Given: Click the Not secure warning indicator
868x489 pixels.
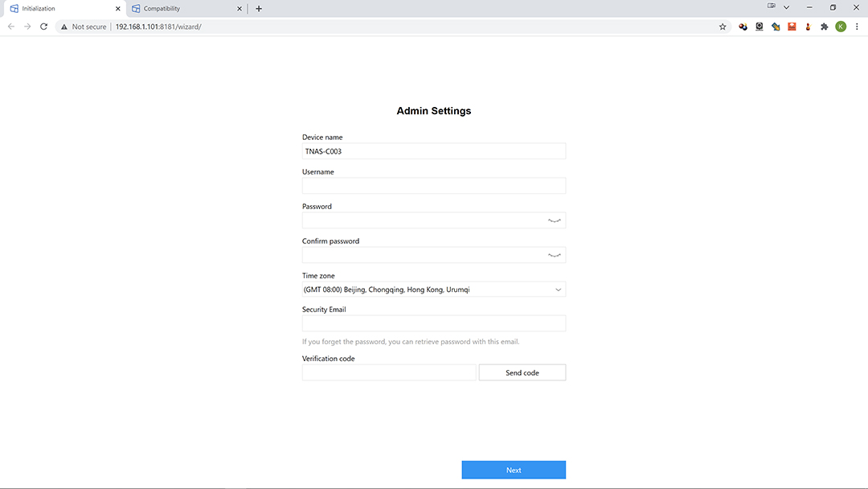Looking at the screenshot, I should [84, 27].
